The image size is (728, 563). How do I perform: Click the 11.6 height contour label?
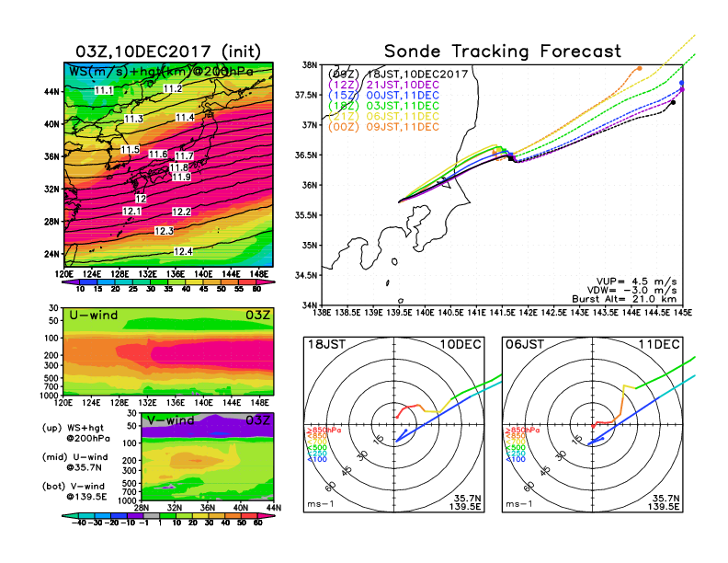[158, 155]
